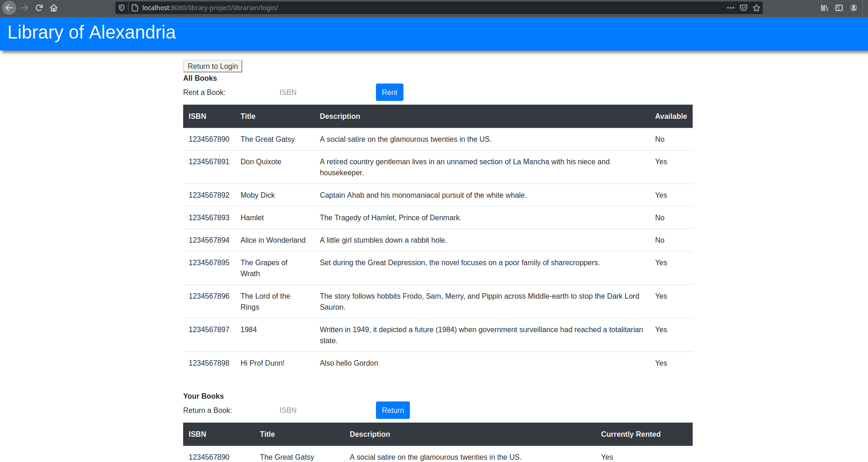
Task: Click the Return a Book label
Action: (207, 411)
